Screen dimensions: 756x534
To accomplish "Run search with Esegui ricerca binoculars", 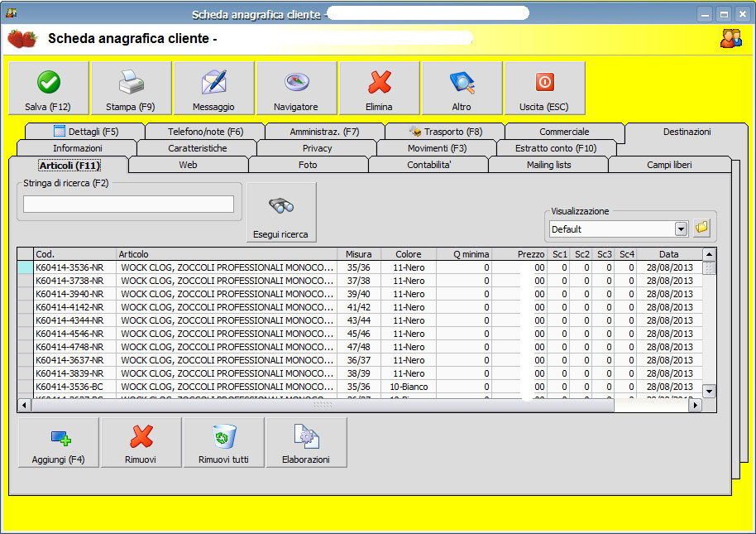I will pos(281,213).
